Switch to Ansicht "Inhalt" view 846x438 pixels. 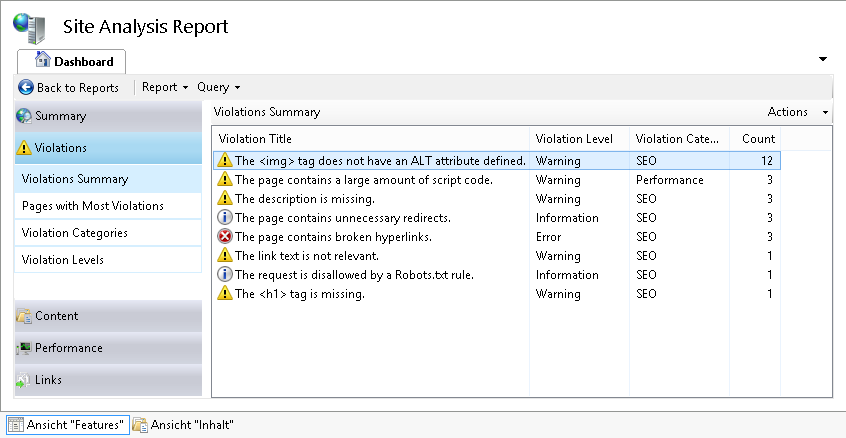184,425
